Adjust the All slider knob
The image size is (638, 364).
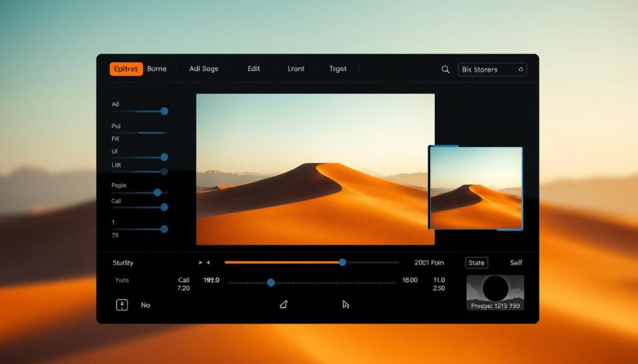point(164,111)
